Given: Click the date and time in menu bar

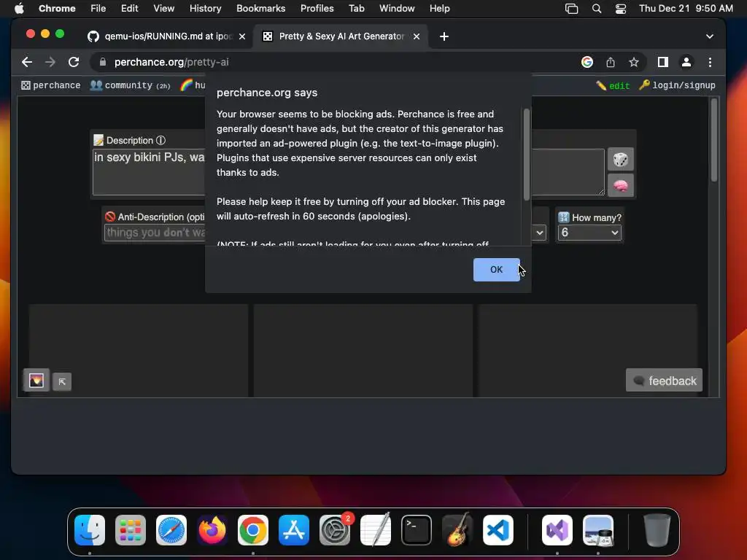Looking at the screenshot, I should tap(686, 8).
